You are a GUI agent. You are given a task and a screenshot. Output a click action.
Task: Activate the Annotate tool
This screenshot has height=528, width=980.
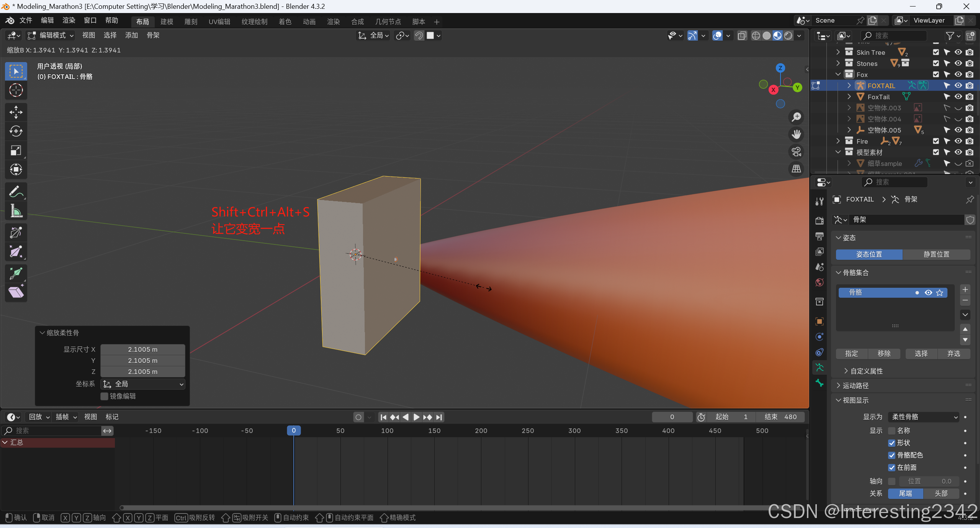[16, 192]
